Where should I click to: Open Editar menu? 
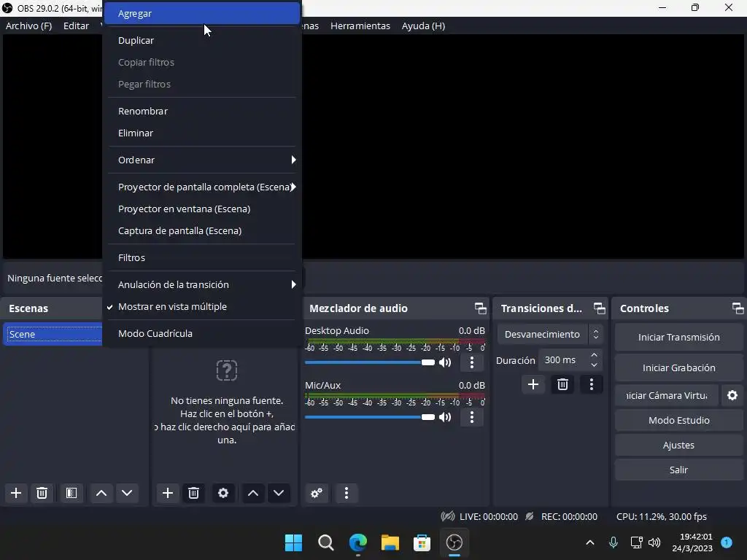click(x=76, y=26)
